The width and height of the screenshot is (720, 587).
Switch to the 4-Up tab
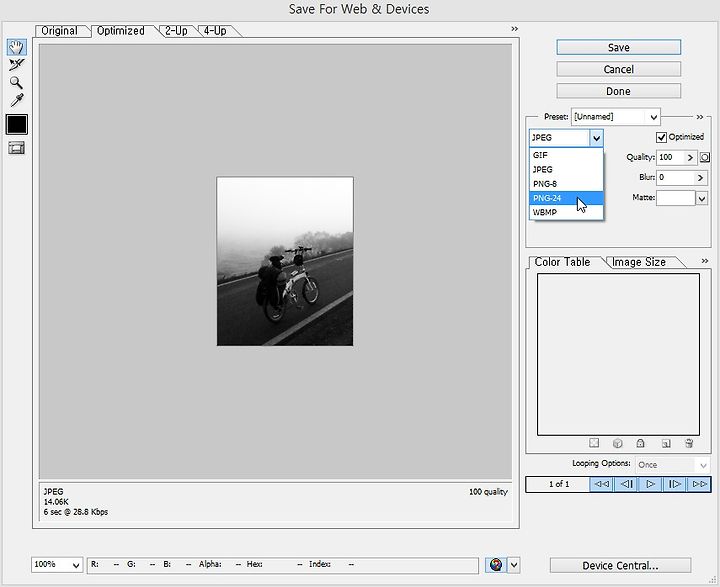[215, 31]
